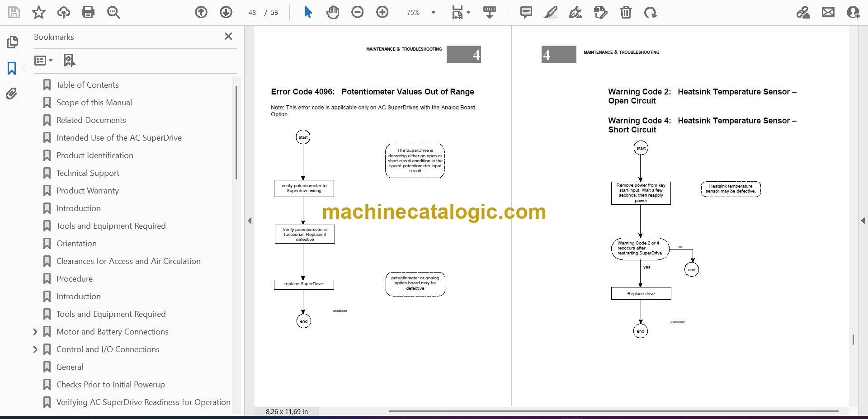868x419 pixels.
Task: Open the Table of Contents bookmark
Action: [x=87, y=85]
